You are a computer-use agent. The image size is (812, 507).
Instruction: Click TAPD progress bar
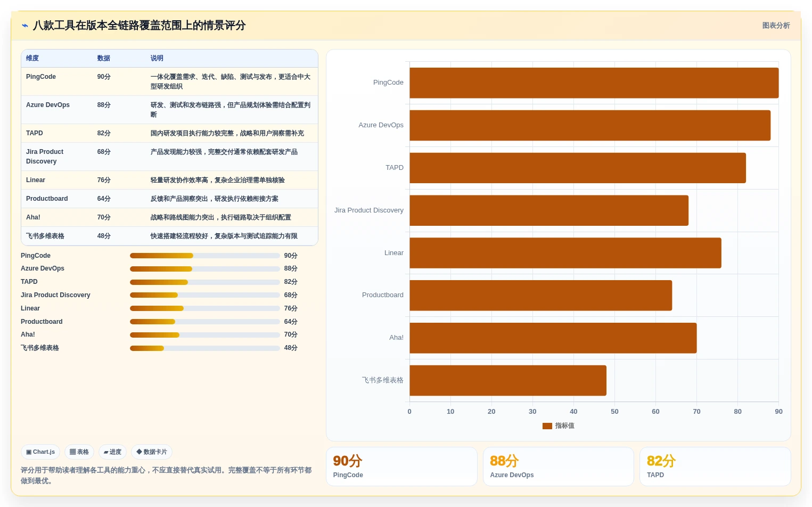click(x=205, y=282)
